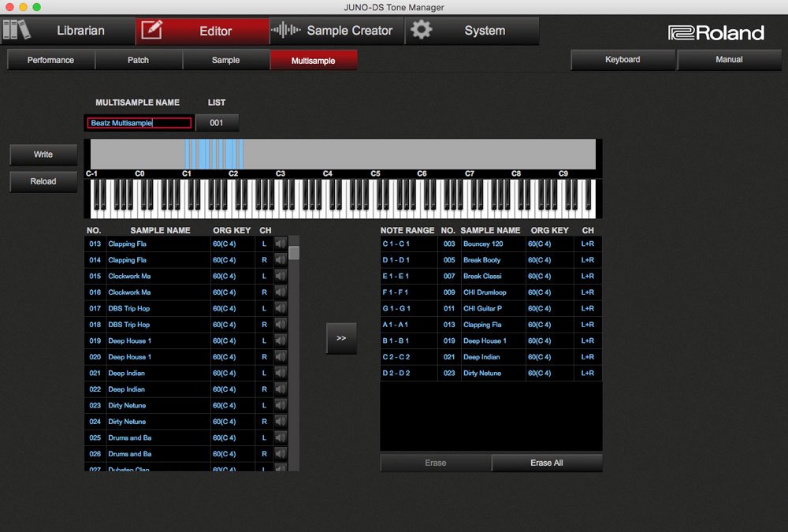Click the Sample Creator waveform icon
The width and height of the screenshot is (788, 532).
coord(285,30)
